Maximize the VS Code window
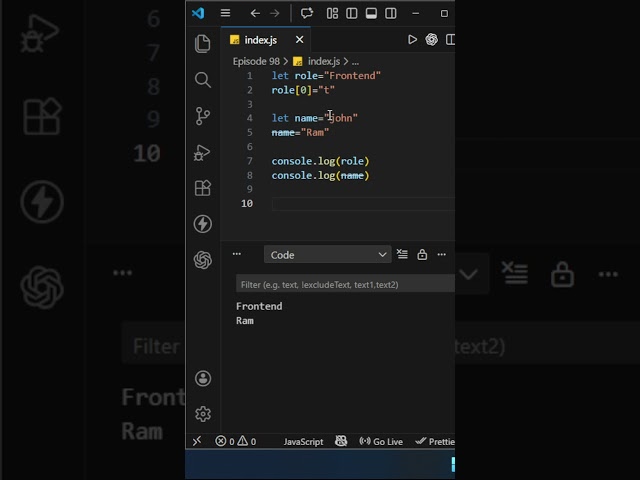 (x=444, y=13)
